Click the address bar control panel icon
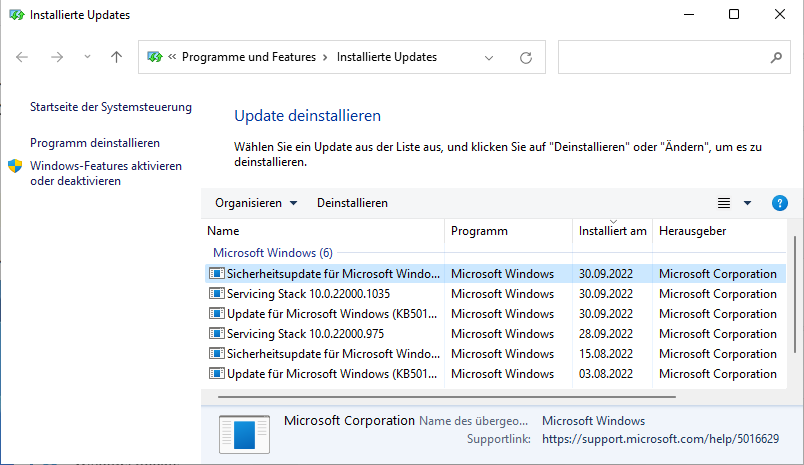 (154, 57)
